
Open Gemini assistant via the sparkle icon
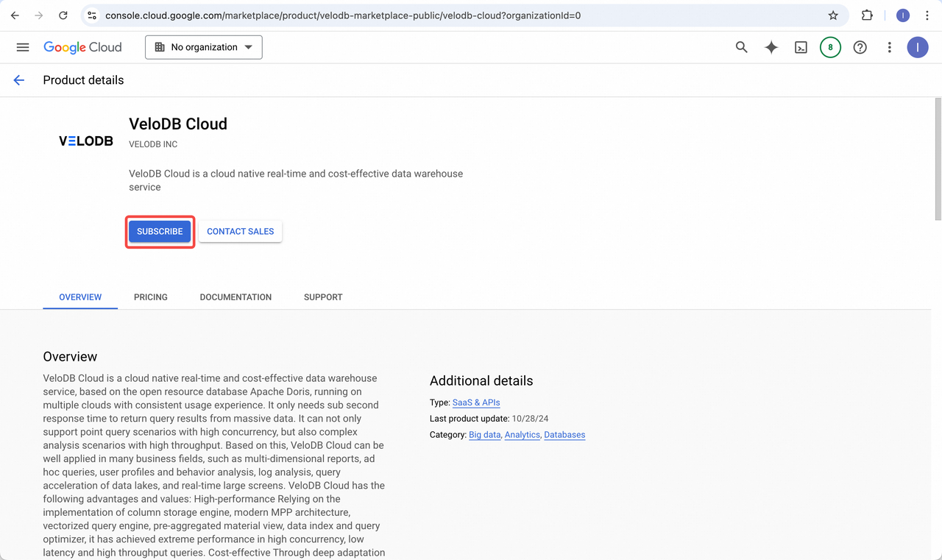tap(771, 47)
